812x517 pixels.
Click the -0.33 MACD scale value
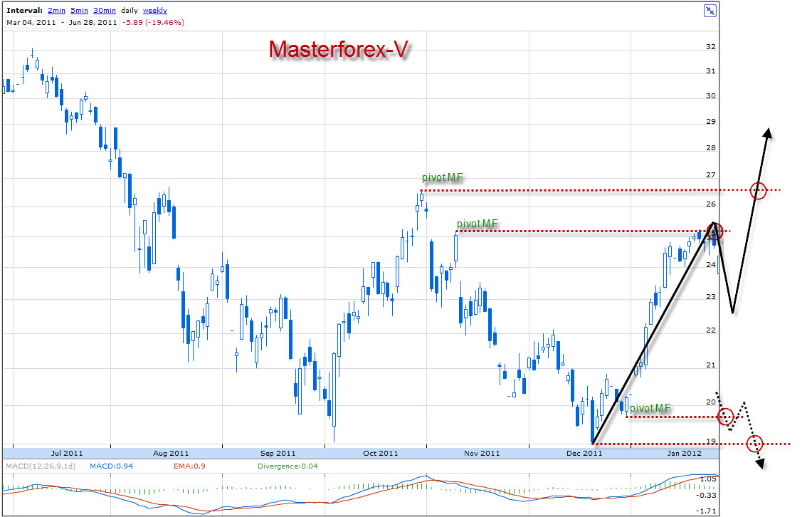(x=707, y=495)
